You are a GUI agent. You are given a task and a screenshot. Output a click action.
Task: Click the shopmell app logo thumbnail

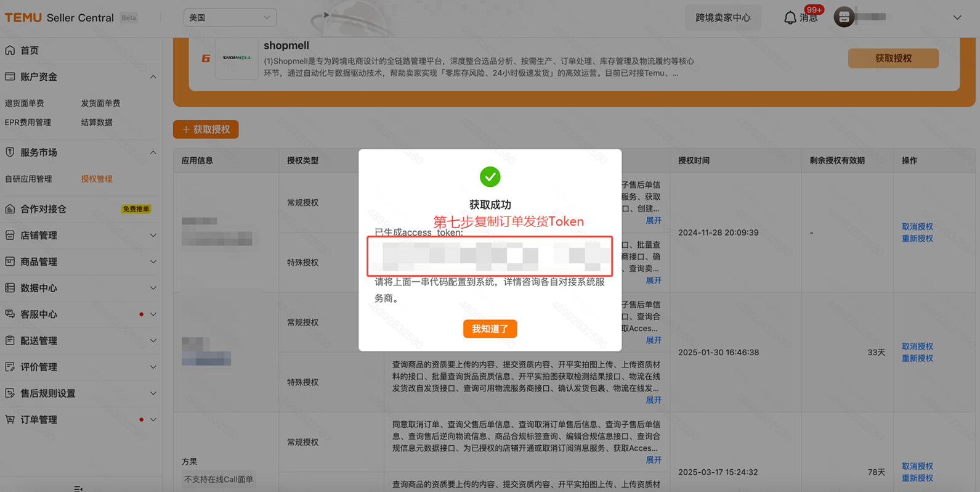click(x=237, y=59)
